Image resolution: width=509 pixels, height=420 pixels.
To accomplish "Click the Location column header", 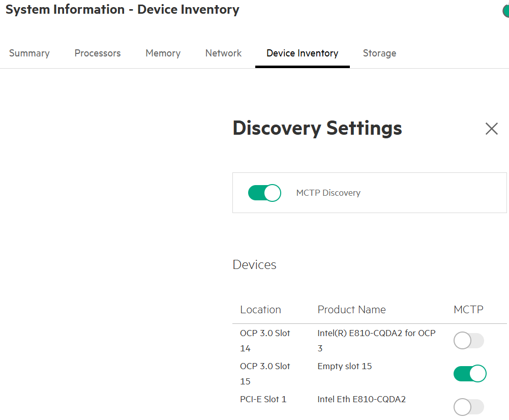I will pyautogui.click(x=260, y=309).
